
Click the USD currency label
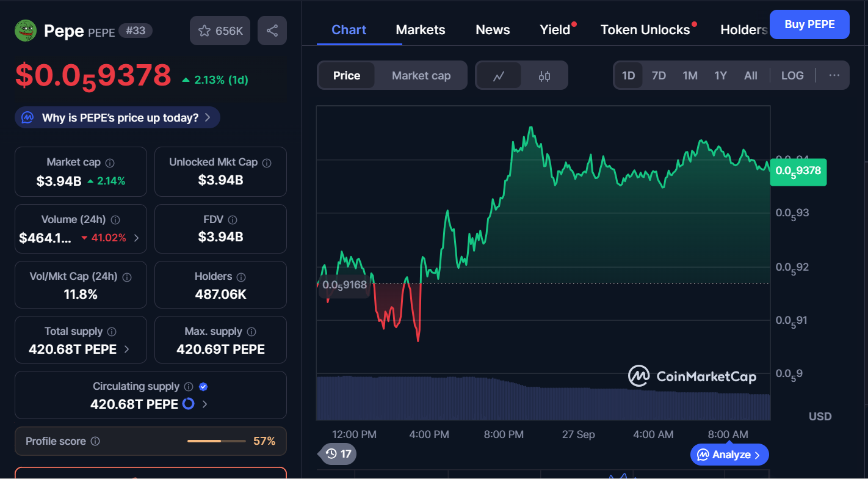tap(820, 416)
